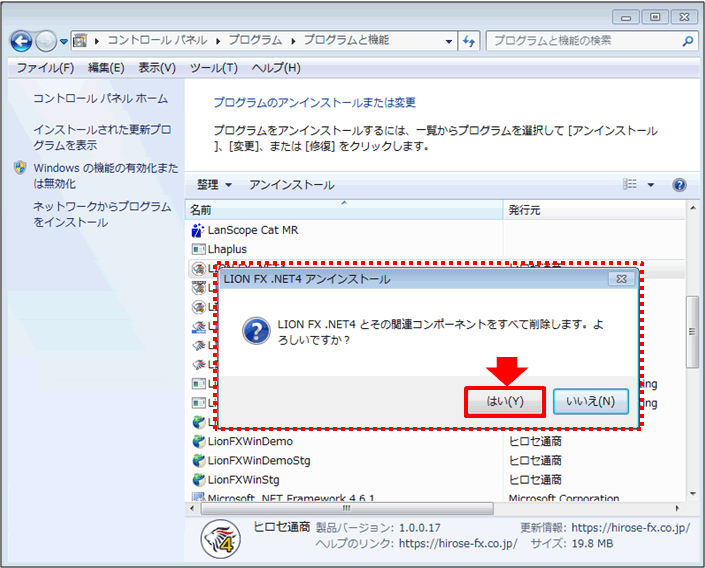
Task: Open the 編集(E) menu
Action: 106,68
